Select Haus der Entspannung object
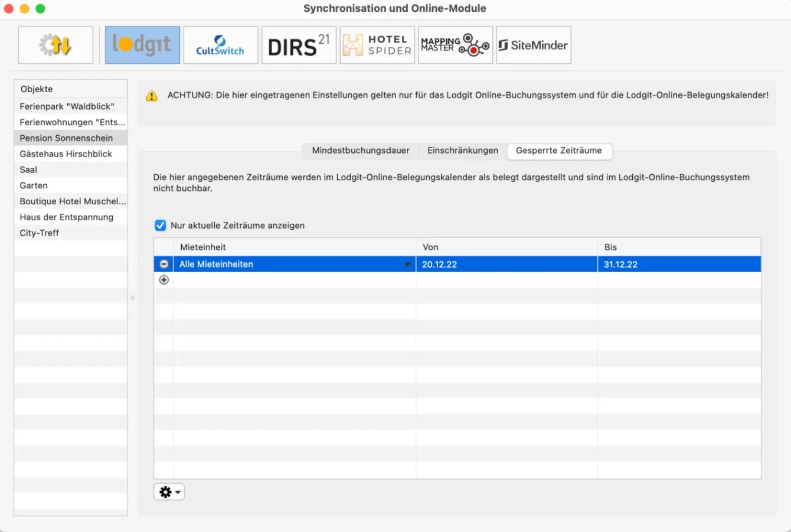Viewport: 791px width, 532px height. (71, 217)
